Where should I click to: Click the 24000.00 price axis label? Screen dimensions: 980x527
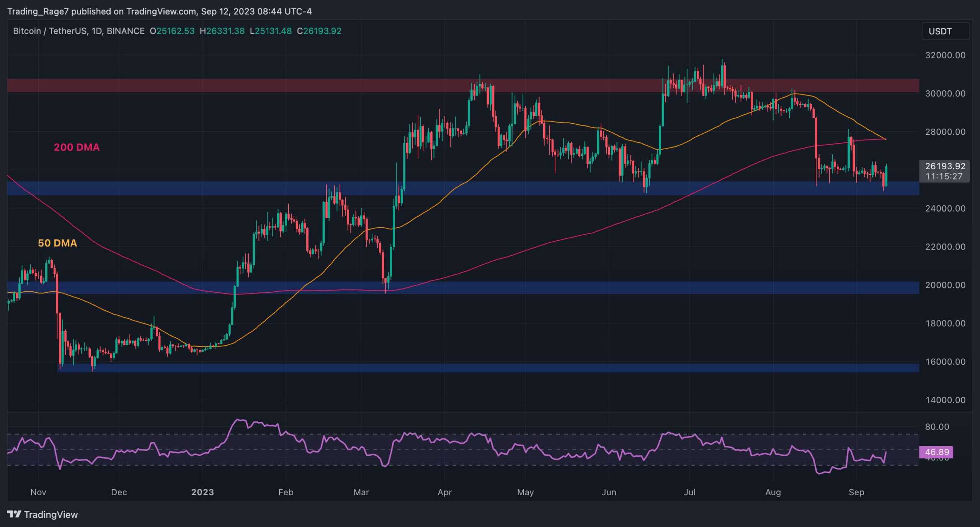pyautogui.click(x=945, y=209)
